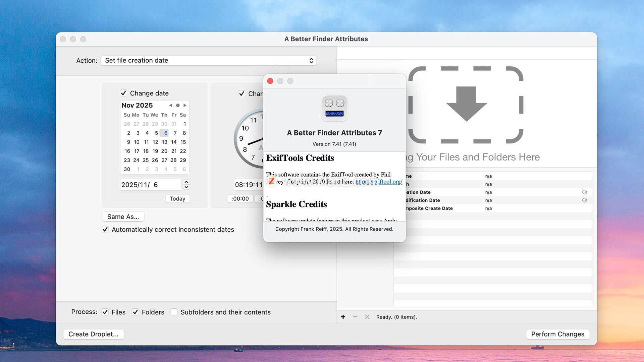Image resolution: width=644 pixels, height=362 pixels.
Task: Click the Perform Changes button
Action: click(557, 334)
